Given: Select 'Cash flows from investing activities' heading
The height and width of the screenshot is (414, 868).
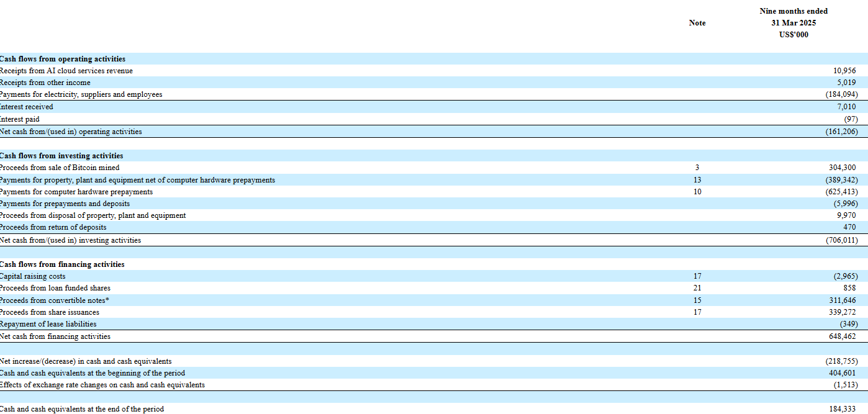Looking at the screenshot, I should [x=61, y=156].
